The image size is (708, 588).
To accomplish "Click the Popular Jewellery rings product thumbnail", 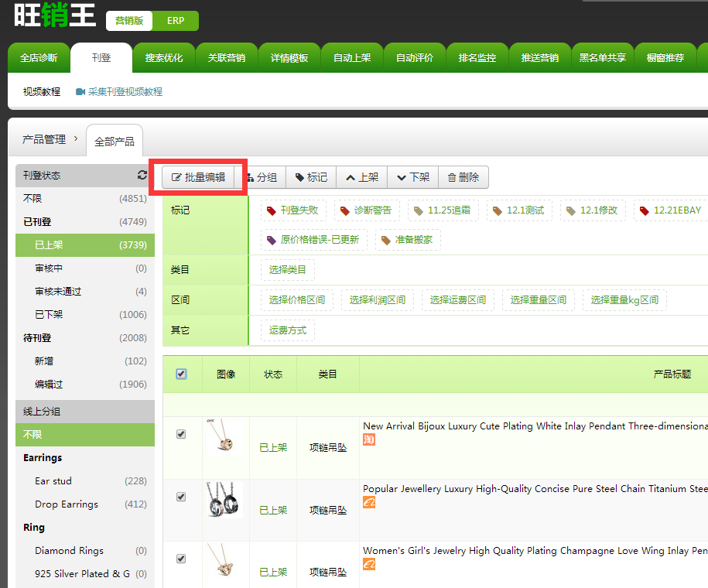I will 224,500.
